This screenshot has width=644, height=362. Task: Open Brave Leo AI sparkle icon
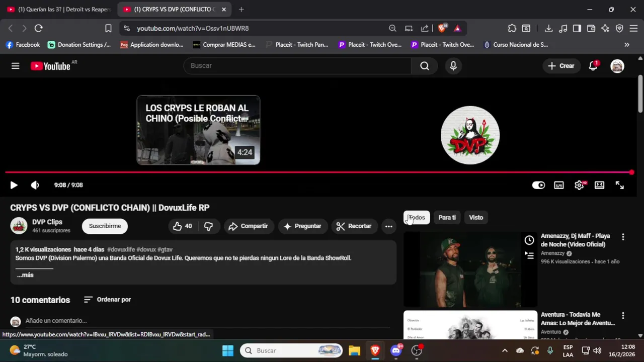605,29
